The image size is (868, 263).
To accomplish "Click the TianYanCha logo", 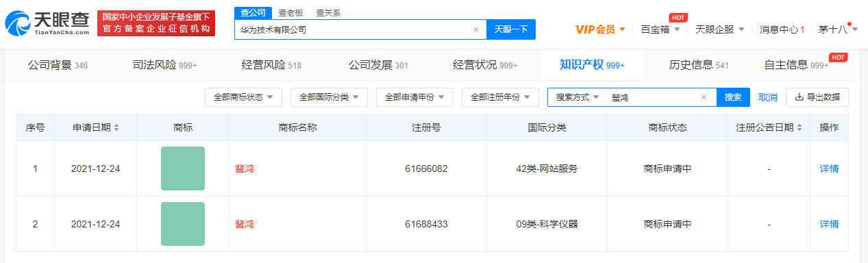I will [x=47, y=23].
